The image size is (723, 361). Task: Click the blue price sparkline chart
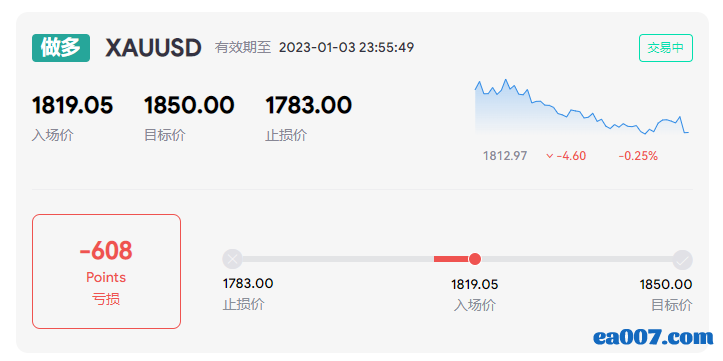pos(582,107)
